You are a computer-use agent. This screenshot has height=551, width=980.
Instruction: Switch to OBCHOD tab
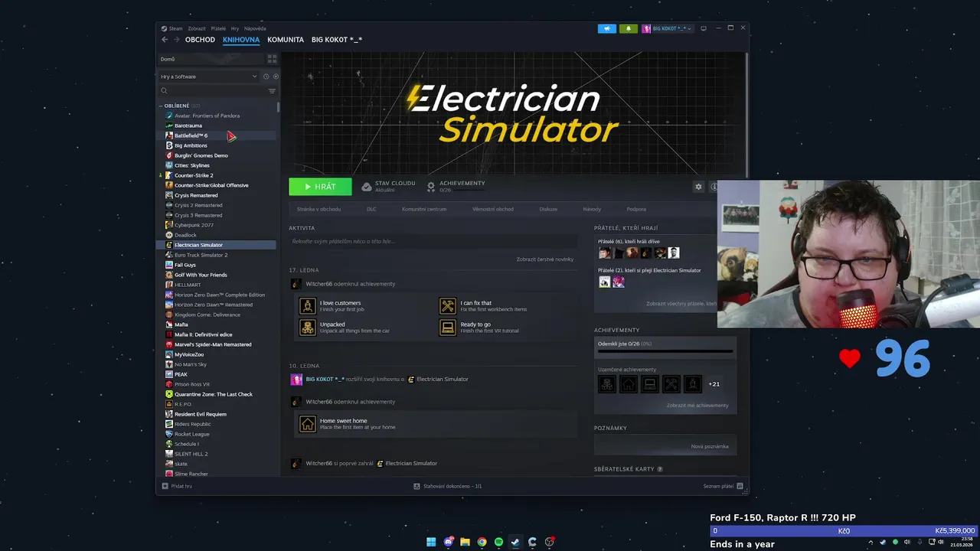pyautogui.click(x=200, y=40)
